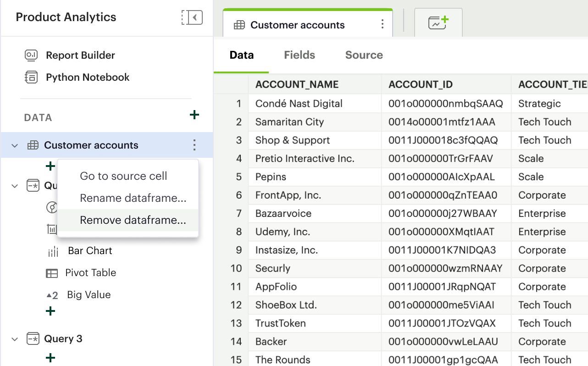
Task: Switch to the Source tab
Action: coord(364,55)
